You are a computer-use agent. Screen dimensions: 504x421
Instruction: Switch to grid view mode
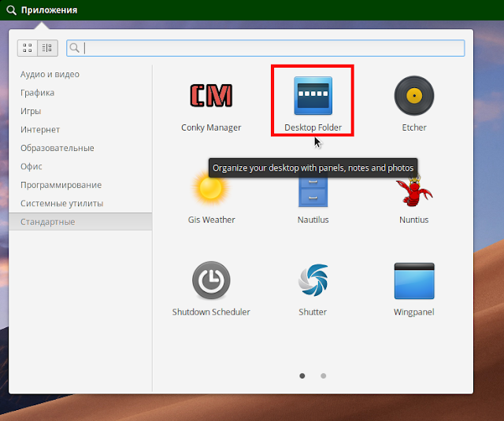pos(28,48)
